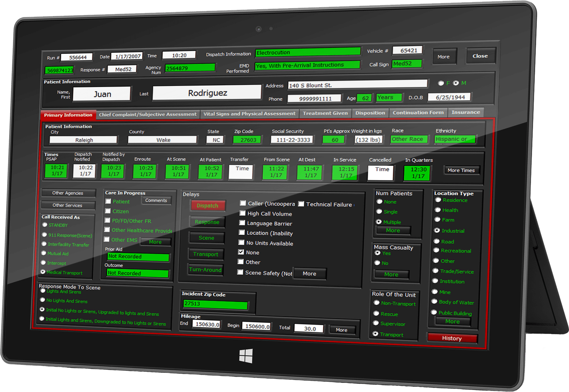Click the Incident Zip Code field

coord(215,304)
